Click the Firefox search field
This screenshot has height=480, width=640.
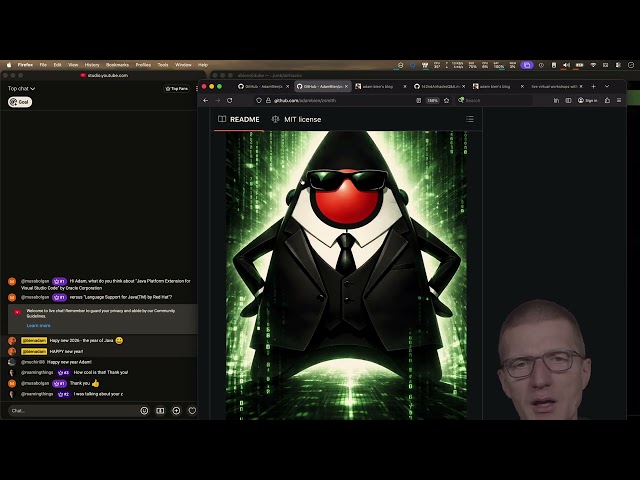495,100
